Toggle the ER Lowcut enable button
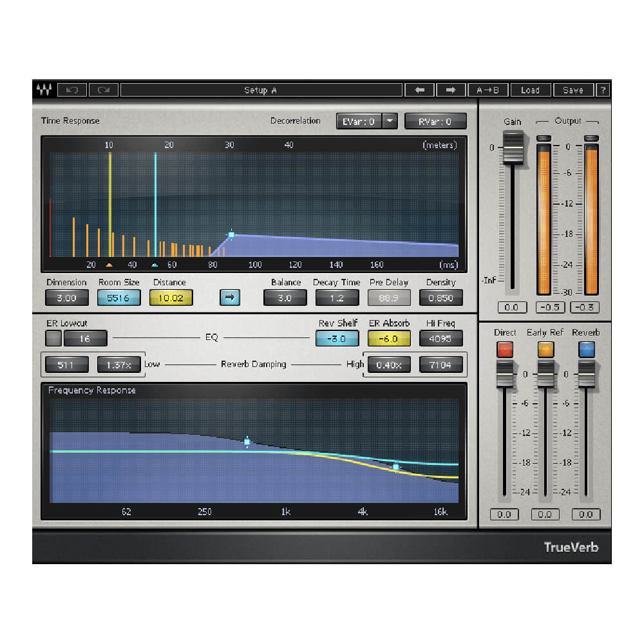 [x=53, y=339]
